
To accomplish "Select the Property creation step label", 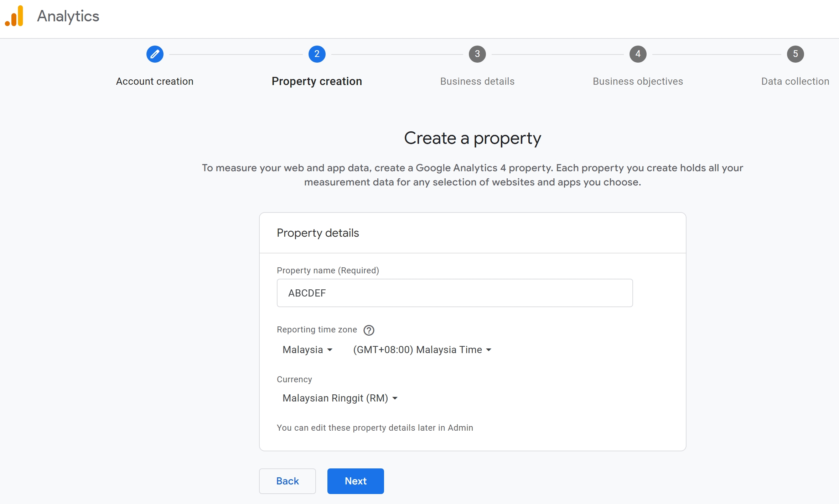I will (x=317, y=82).
